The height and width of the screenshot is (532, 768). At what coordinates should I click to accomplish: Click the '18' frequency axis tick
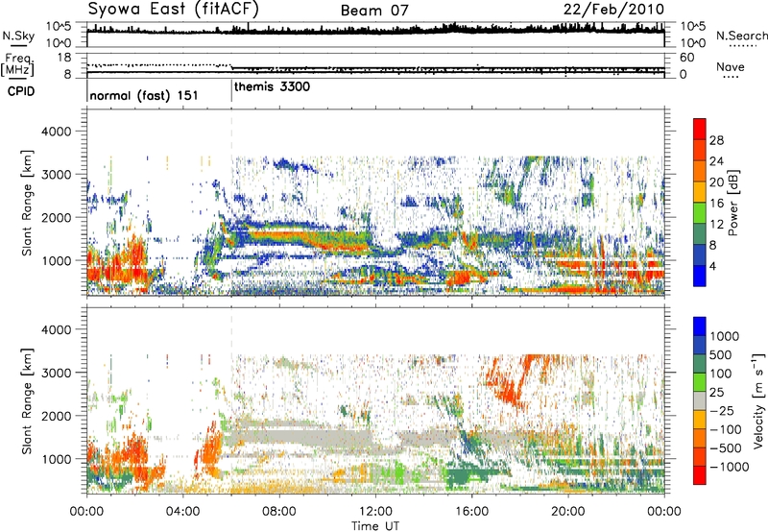tap(64, 58)
